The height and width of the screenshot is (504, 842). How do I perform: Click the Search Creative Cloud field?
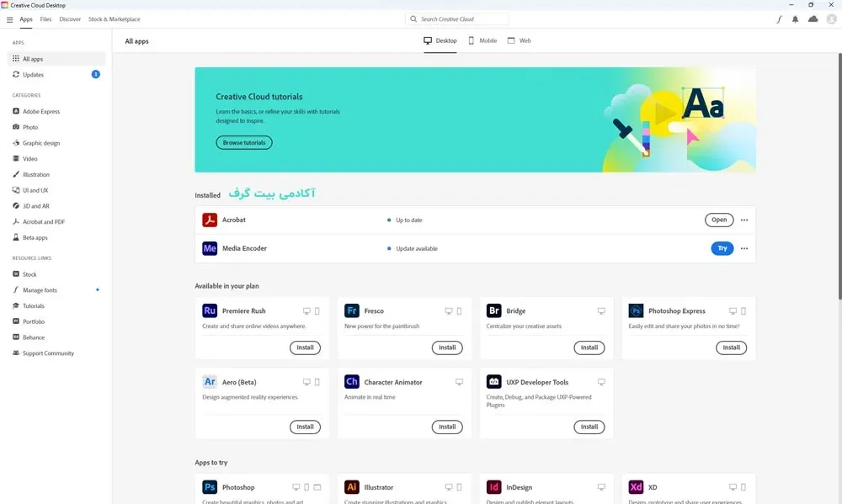(x=457, y=19)
